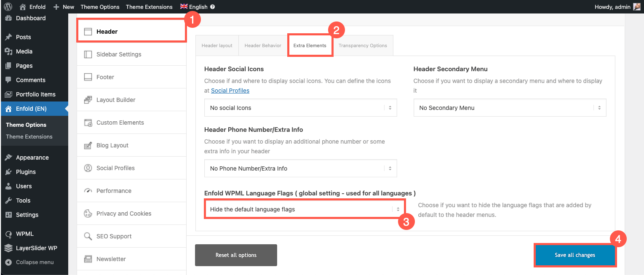Click the SEO Support magnifier icon
The image size is (644, 275).
88,236
